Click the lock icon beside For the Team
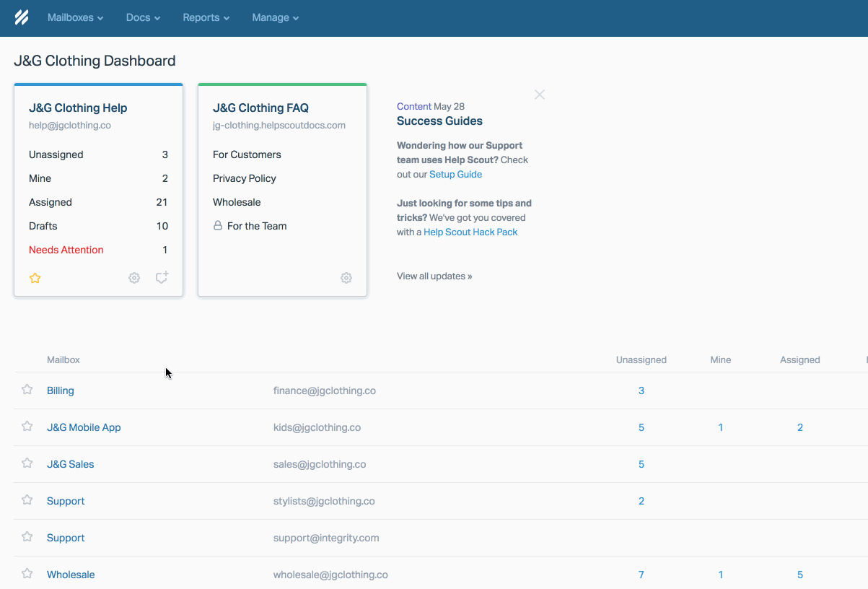 click(217, 226)
